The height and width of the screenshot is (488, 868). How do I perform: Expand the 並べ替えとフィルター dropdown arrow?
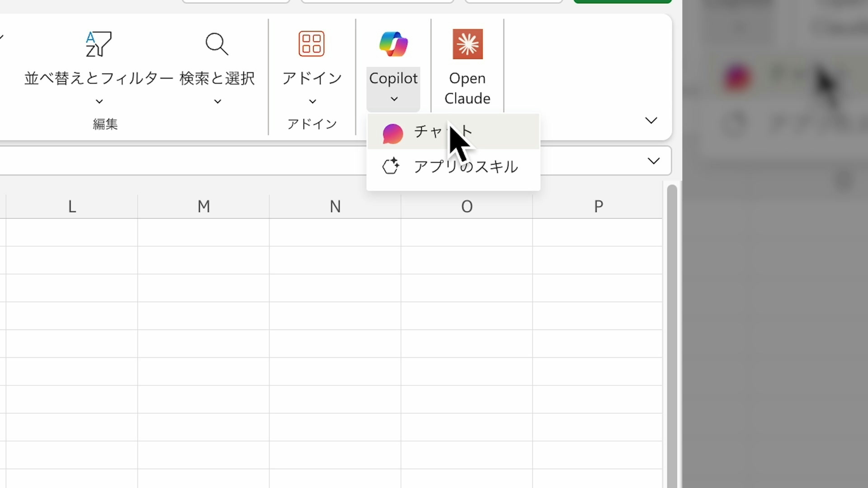[99, 101]
